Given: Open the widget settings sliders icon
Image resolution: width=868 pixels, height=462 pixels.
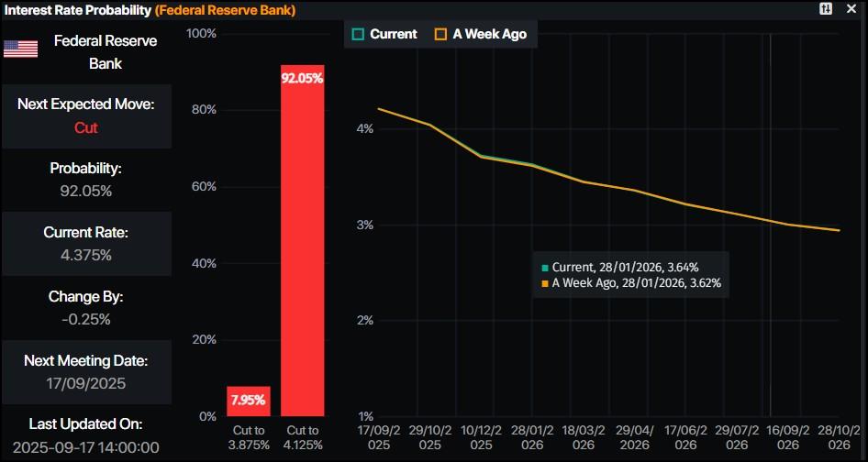Looking at the screenshot, I should pos(827,9).
